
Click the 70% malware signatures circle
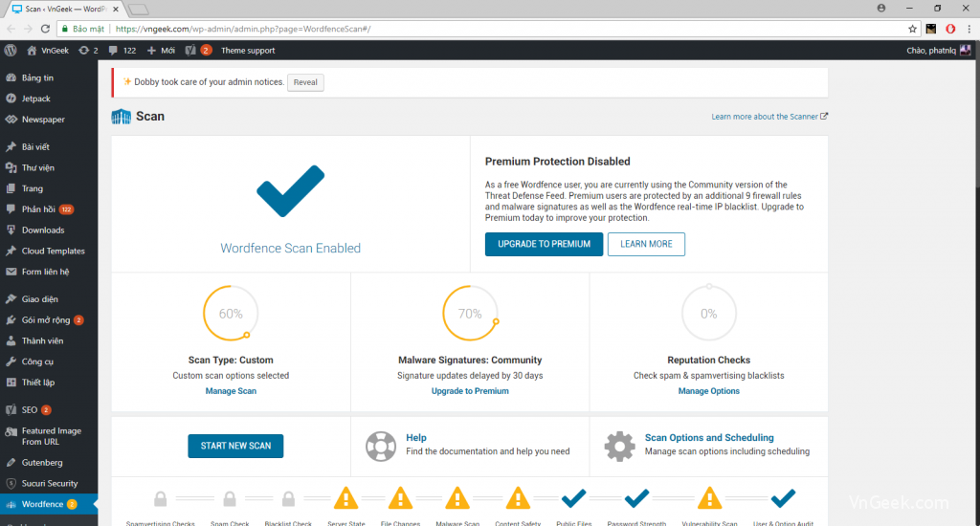(470, 314)
